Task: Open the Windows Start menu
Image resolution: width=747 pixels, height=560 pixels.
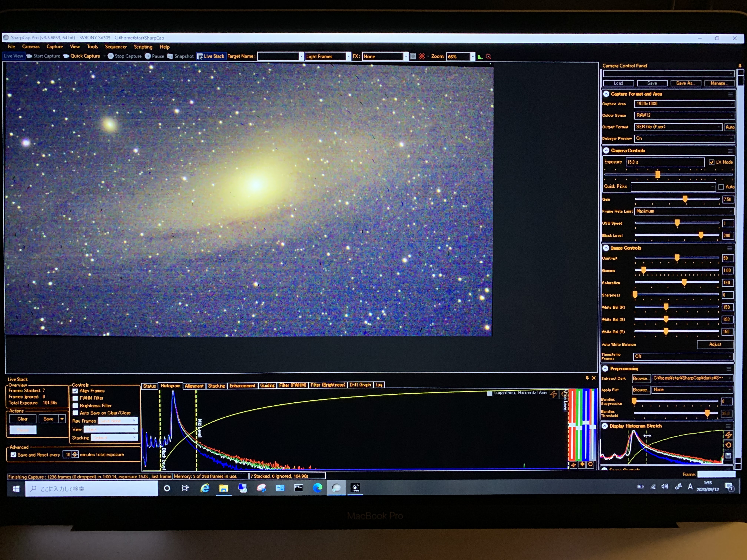Action: (x=16, y=489)
